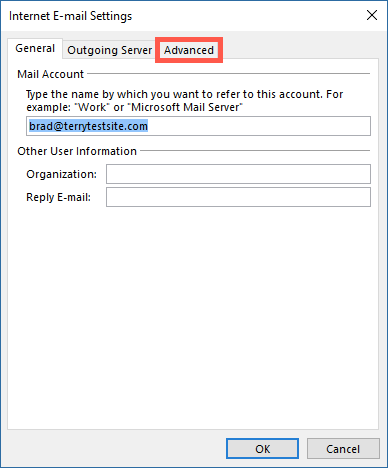Click the divider line after Other User Information

tap(255, 150)
